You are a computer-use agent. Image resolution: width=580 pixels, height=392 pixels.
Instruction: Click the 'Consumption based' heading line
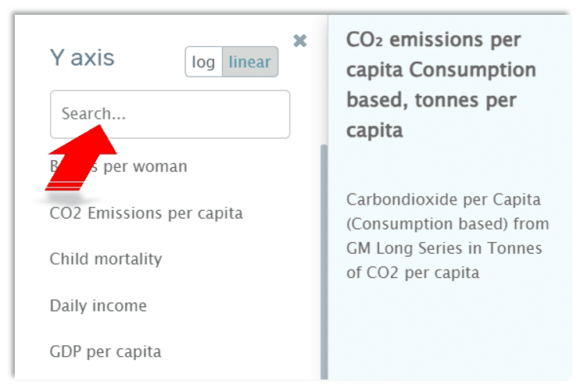(442, 70)
